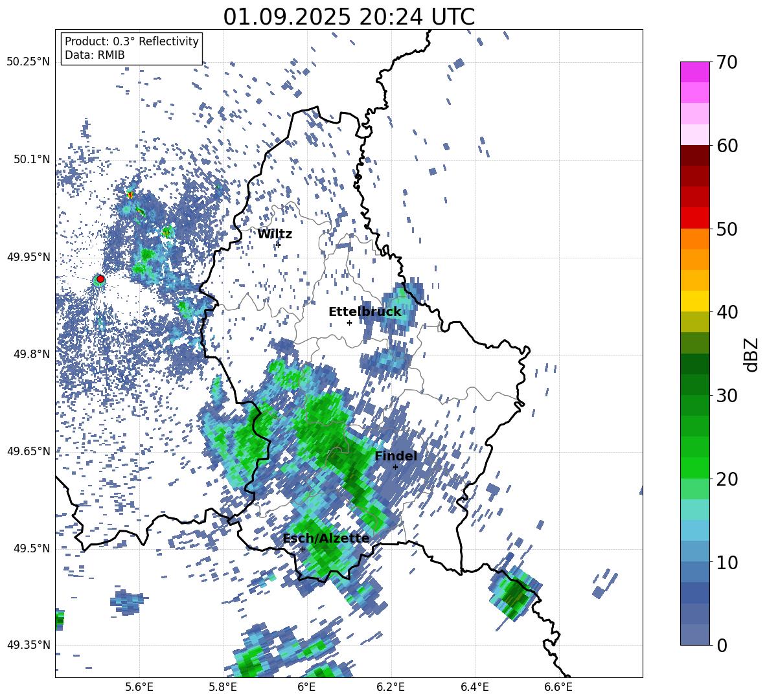Click the 20 dBZ colorbar tick label
The height and width of the screenshot is (700, 767).
(726, 479)
